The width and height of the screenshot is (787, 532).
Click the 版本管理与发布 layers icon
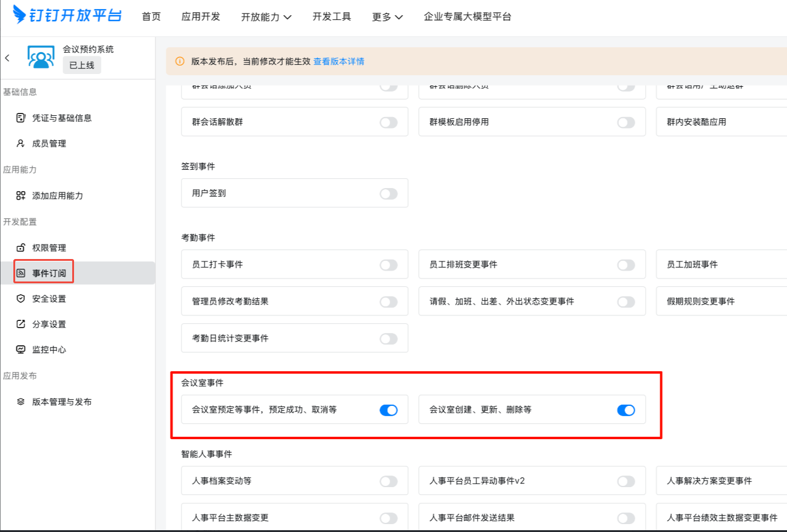(21, 402)
